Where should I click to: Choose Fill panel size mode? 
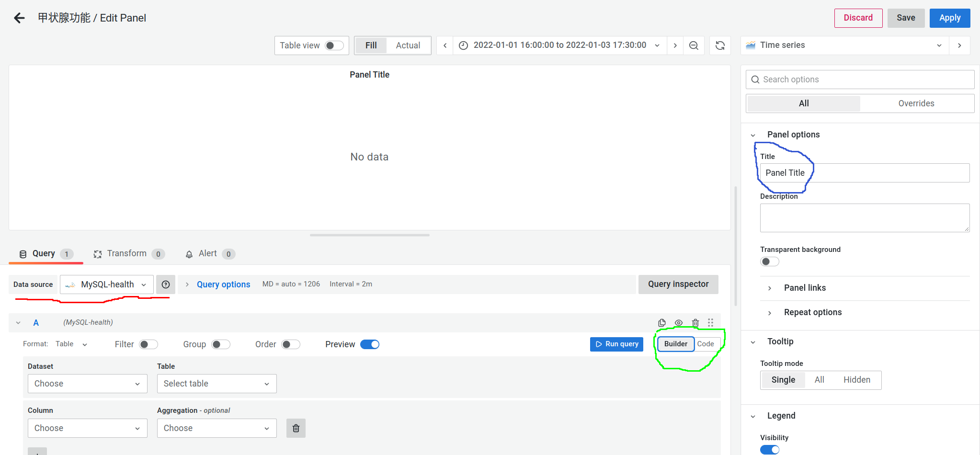pos(371,45)
